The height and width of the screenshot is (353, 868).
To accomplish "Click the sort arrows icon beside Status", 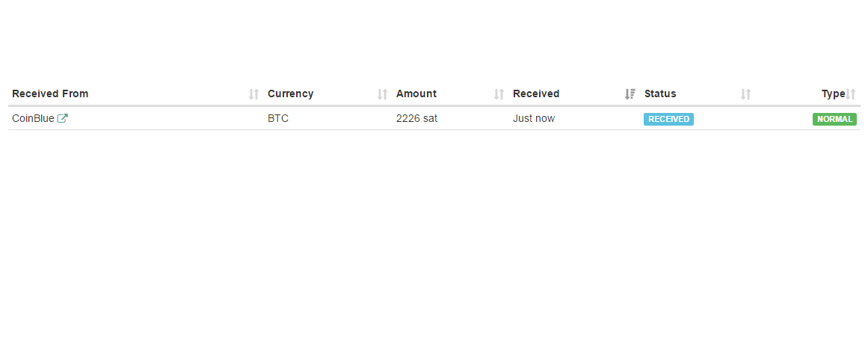I will [x=745, y=94].
